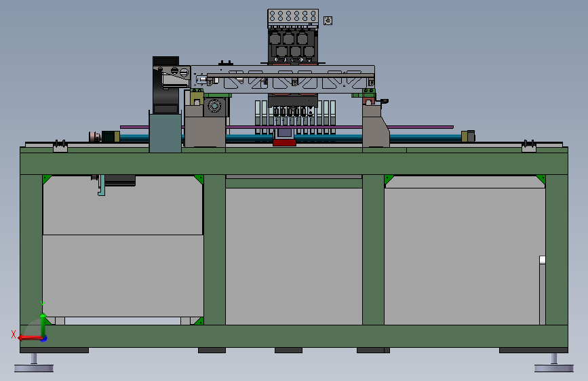This screenshot has width=588, height=381.
Task: Select the blue ball screw shaft on the right side
Action: coord(426,138)
